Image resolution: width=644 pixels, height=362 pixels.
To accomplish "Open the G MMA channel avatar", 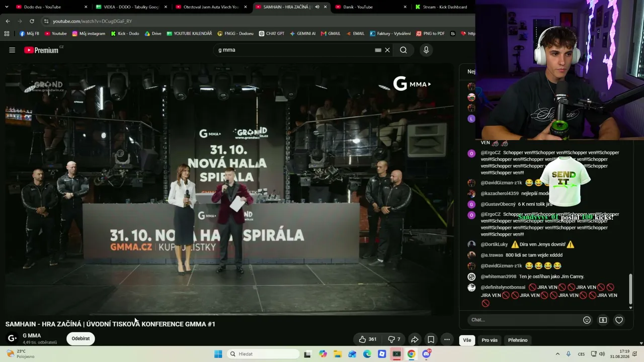I will (x=12, y=338).
